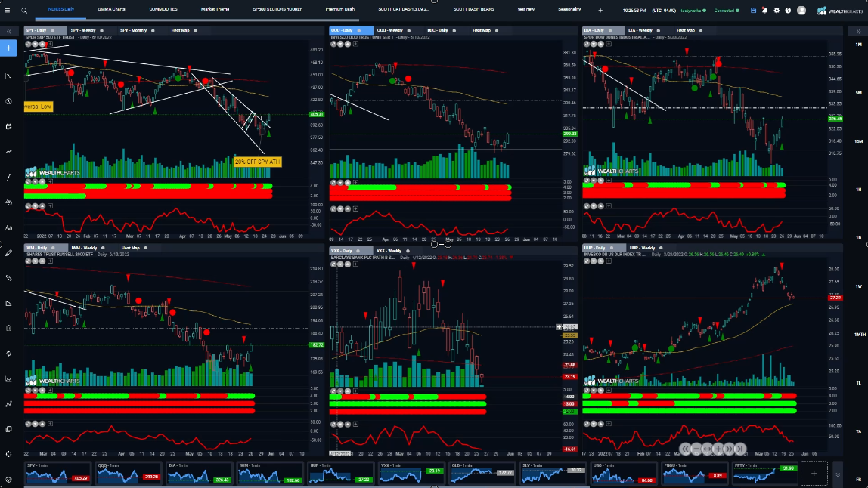Switch to the Seasonality dashboard tab
The width and height of the screenshot is (868, 488).
pyautogui.click(x=569, y=9)
